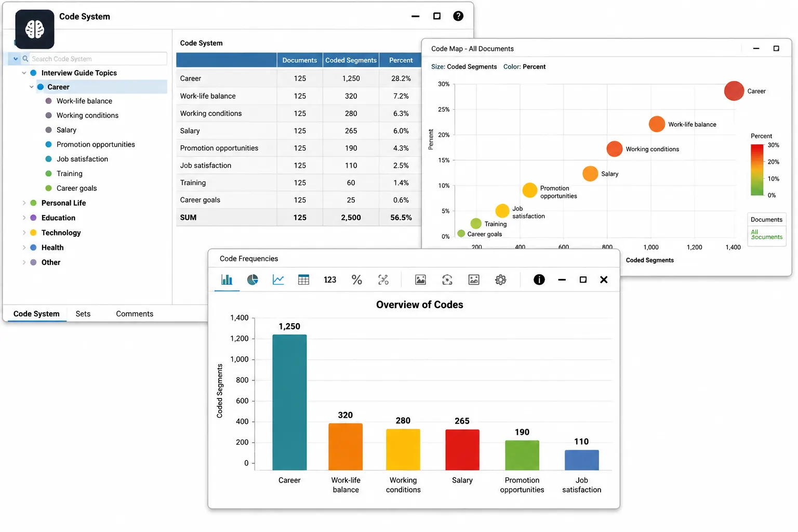Minimize the Code Map window
This screenshot has height=532, width=798.
[x=756, y=48]
